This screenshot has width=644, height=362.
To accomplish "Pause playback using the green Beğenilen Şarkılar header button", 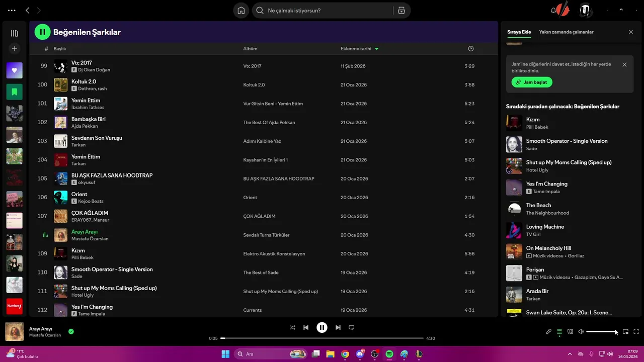I will (42, 32).
